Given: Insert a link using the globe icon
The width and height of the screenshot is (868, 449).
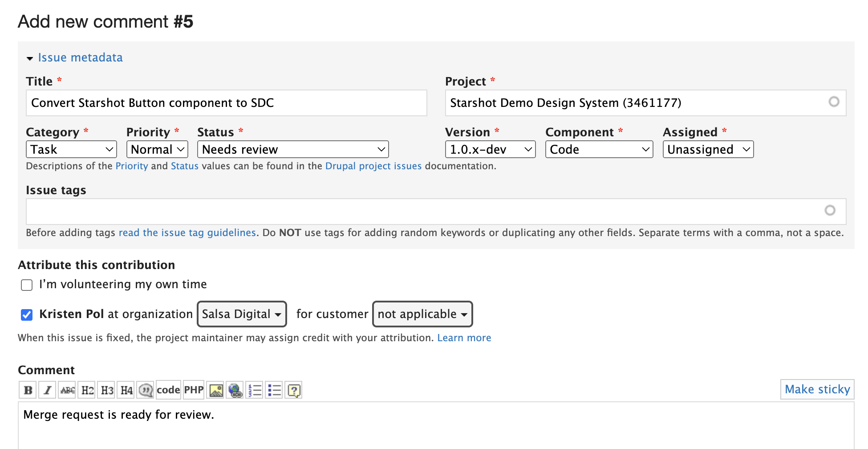Looking at the screenshot, I should [235, 389].
